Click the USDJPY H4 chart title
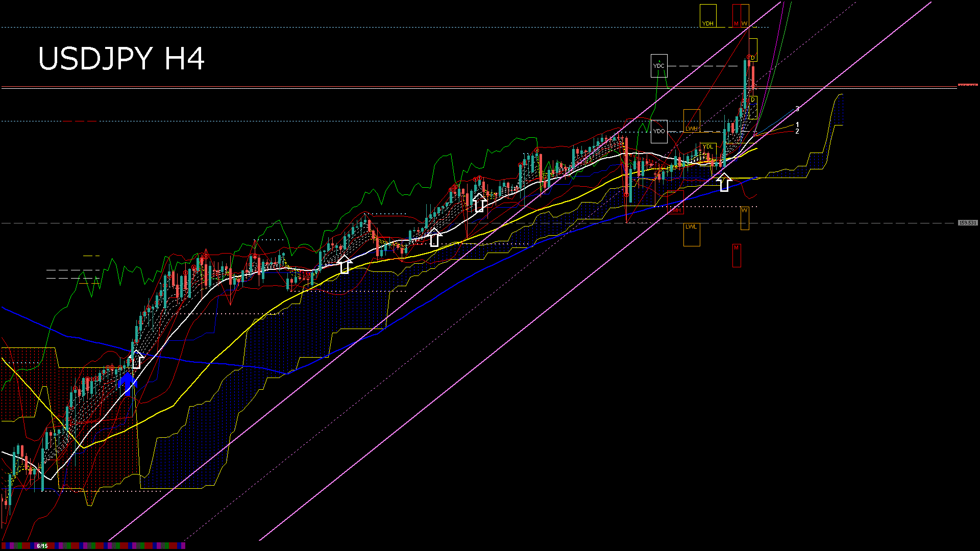980x551 pixels. (121, 58)
